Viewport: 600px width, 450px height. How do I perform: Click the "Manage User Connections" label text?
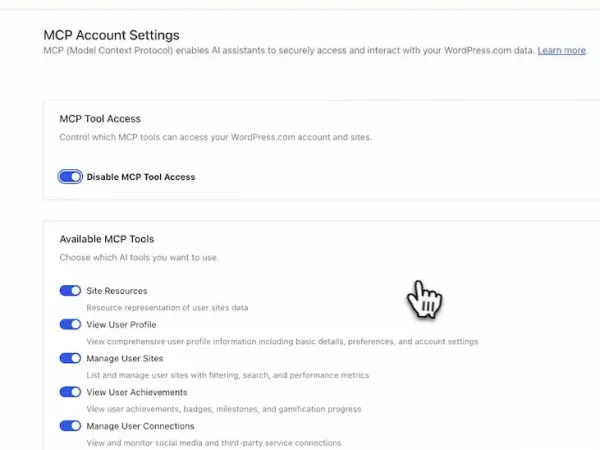pyautogui.click(x=138, y=425)
